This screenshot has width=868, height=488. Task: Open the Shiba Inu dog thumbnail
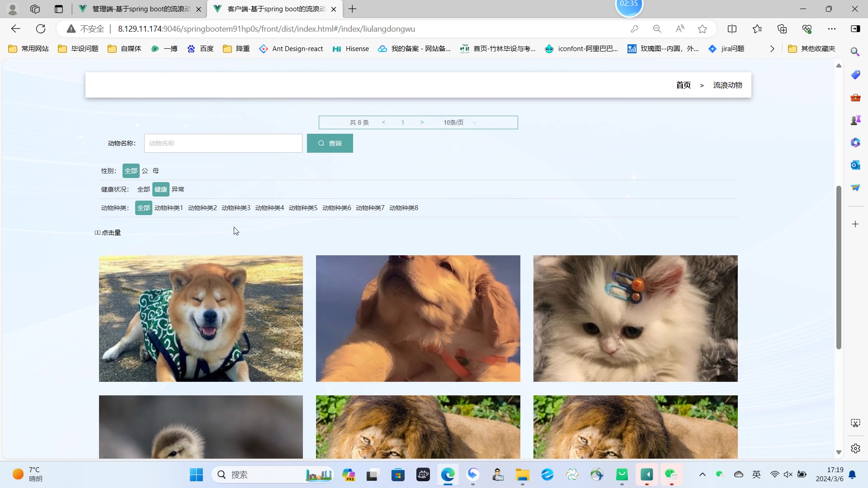[x=201, y=319]
